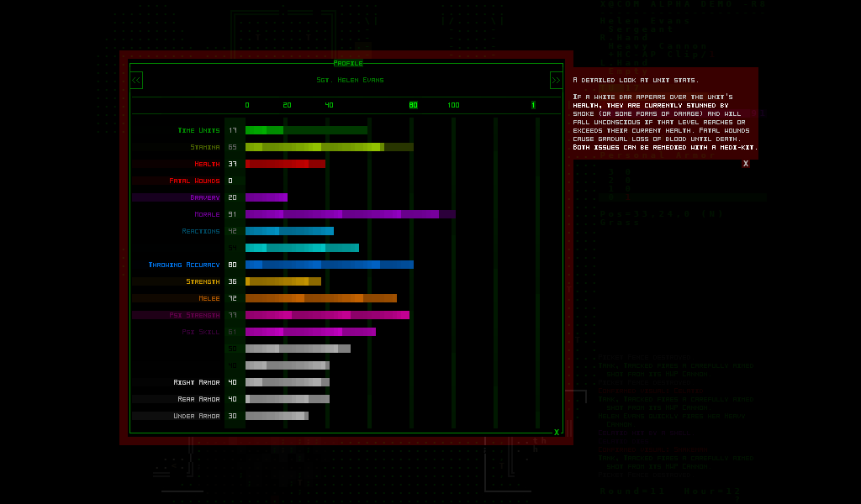Click the magenta Psi Strength bar
861x504 pixels.
point(327,315)
